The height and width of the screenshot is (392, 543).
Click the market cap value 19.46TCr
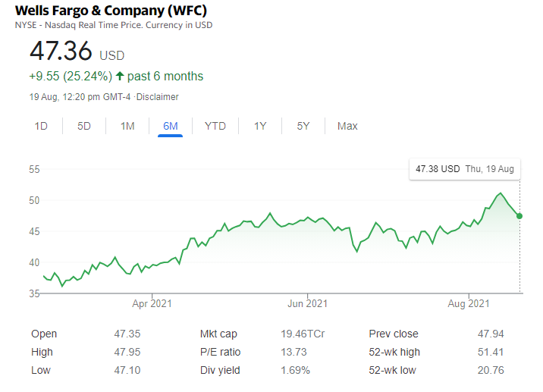tap(303, 334)
